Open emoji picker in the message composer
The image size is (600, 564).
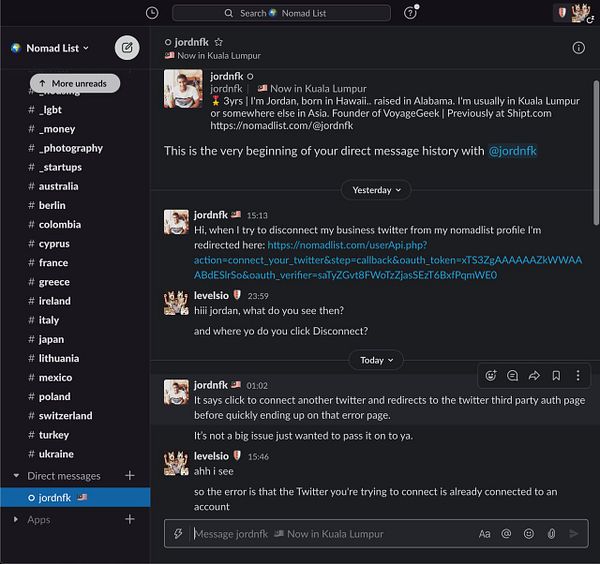click(529, 534)
